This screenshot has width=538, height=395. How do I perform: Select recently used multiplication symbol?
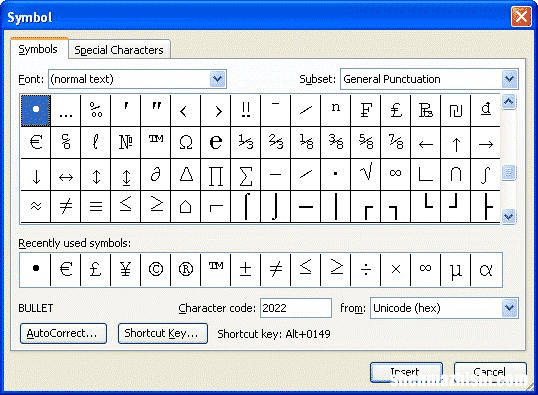click(396, 269)
